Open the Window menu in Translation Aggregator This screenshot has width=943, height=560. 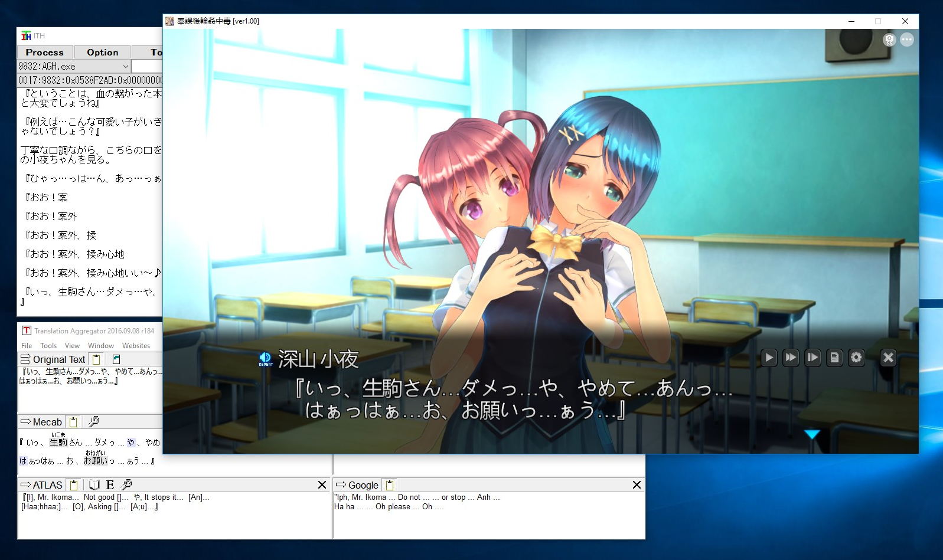101,346
